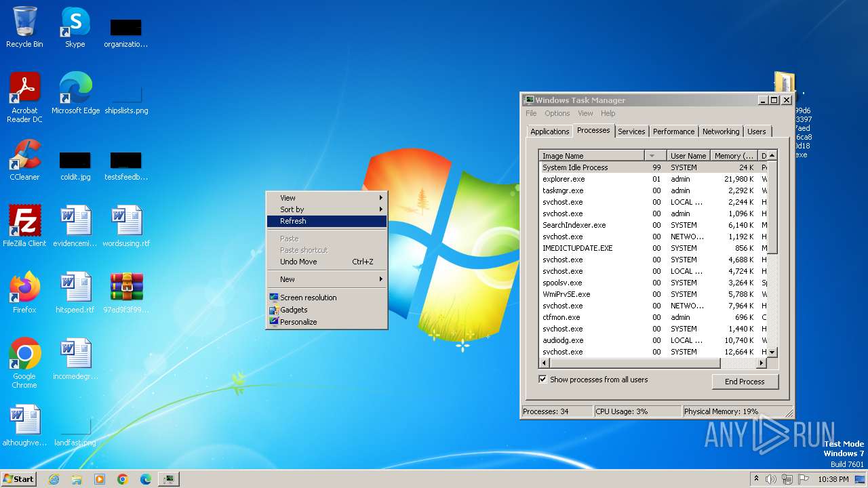Click the taskbar clock showing 10:38 PM
The height and width of the screenshot is (488, 868).
(833, 479)
